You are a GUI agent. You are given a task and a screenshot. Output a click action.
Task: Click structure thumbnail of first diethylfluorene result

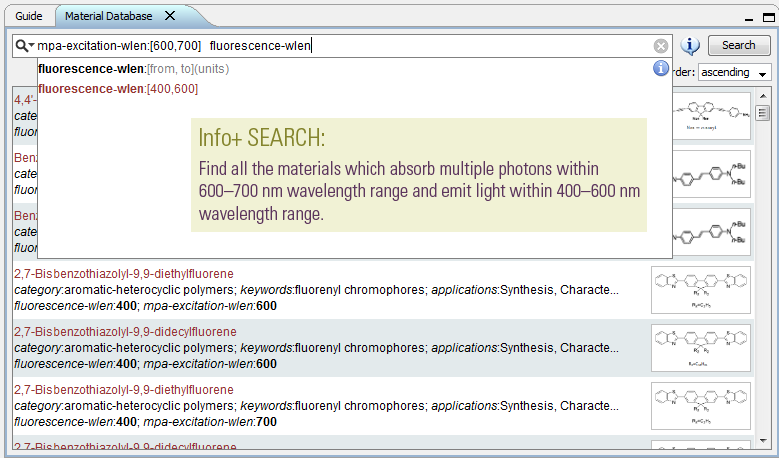point(700,290)
